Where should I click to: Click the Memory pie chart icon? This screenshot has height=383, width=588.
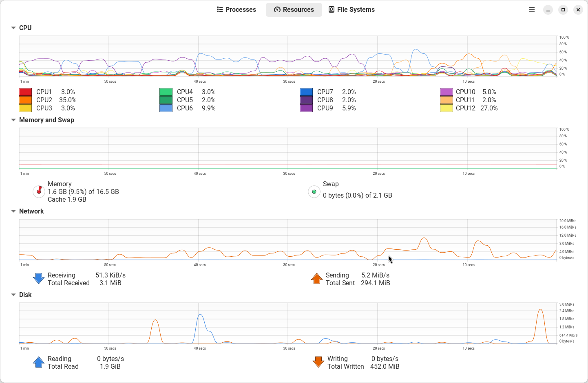click(39, 191)
